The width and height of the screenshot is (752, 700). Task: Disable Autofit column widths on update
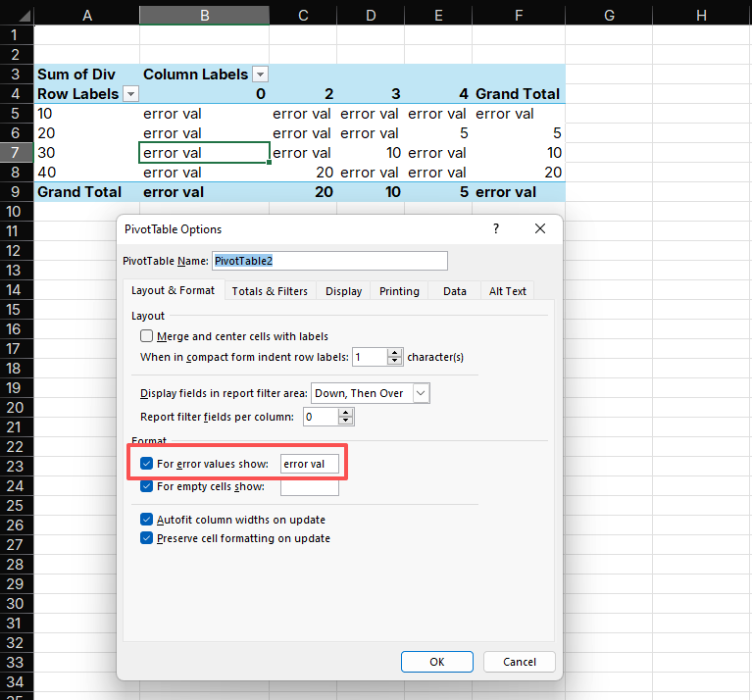[147, 520]
